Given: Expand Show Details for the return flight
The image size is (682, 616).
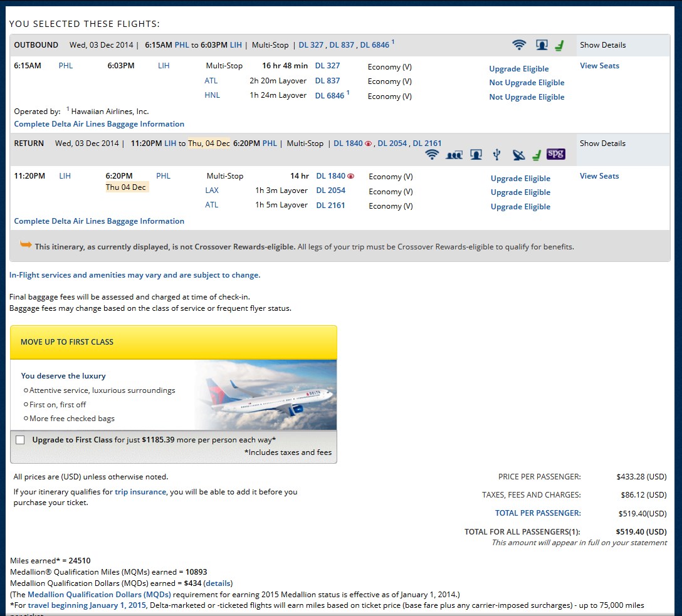Looking at the screenshot, I should pos(602,144).
